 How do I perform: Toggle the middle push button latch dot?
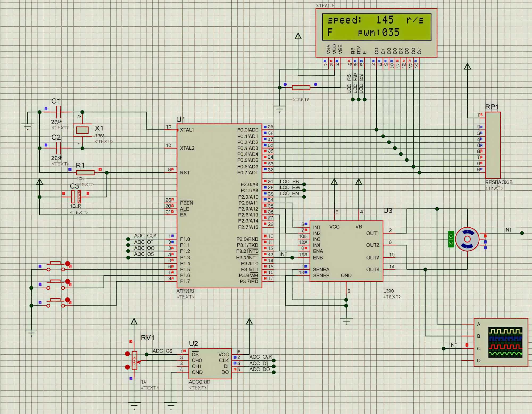coord(68,281)
